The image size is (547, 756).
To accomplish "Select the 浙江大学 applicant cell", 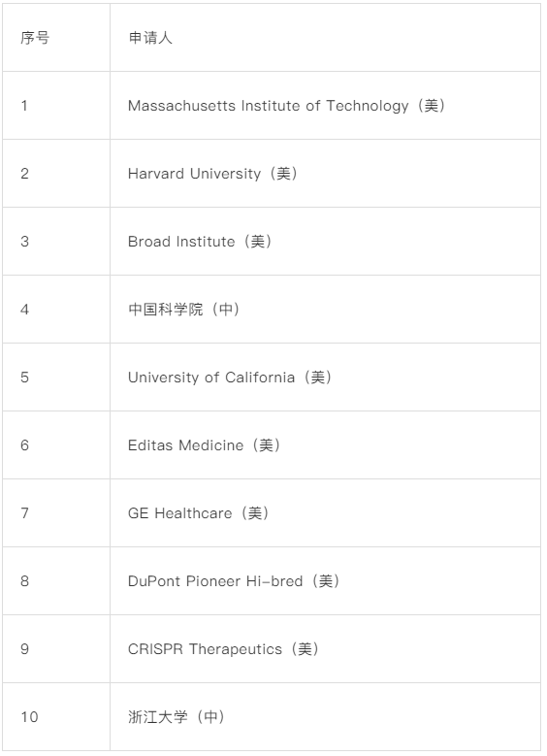I will (325, 717).
